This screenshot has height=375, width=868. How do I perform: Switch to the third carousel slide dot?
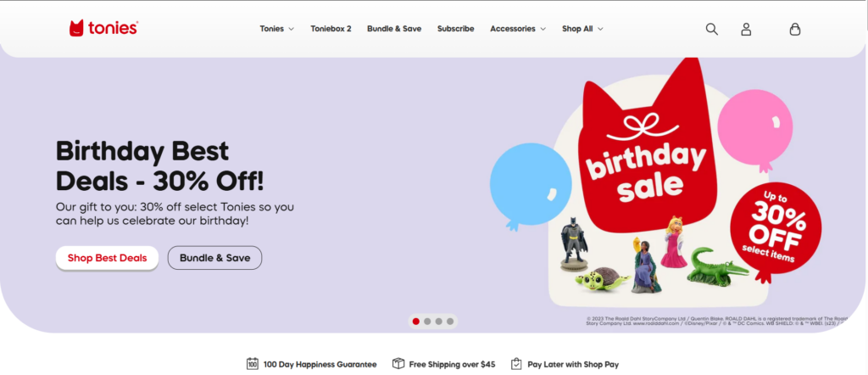[438, 322]
